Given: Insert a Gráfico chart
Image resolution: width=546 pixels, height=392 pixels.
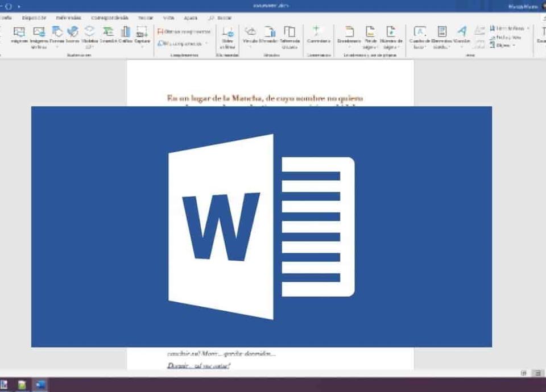Looking at the screenshot, I should pos(125,35).
